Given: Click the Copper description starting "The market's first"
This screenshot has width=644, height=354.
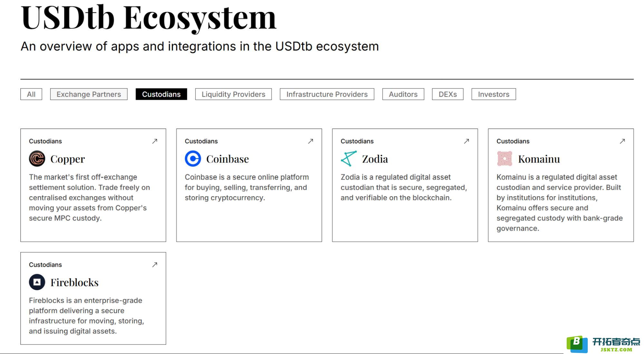Looking at the screenshot, I should point(90,197).
